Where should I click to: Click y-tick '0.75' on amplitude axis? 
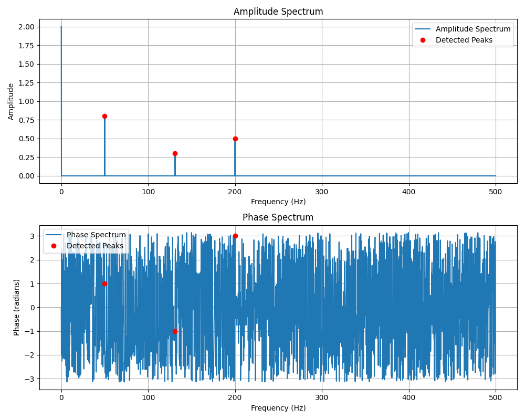pos(26,120)
